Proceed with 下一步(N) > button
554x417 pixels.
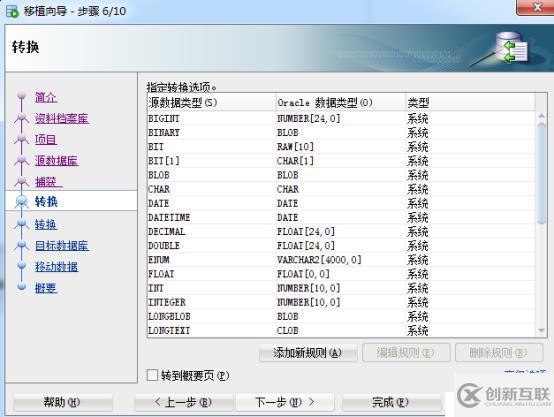(285, 402)
